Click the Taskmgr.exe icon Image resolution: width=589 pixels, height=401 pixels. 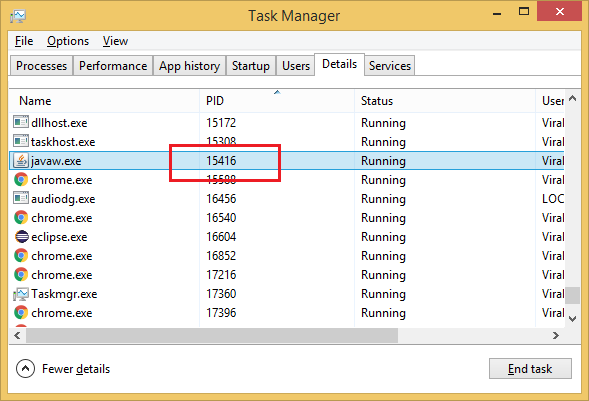coord(21,294)
